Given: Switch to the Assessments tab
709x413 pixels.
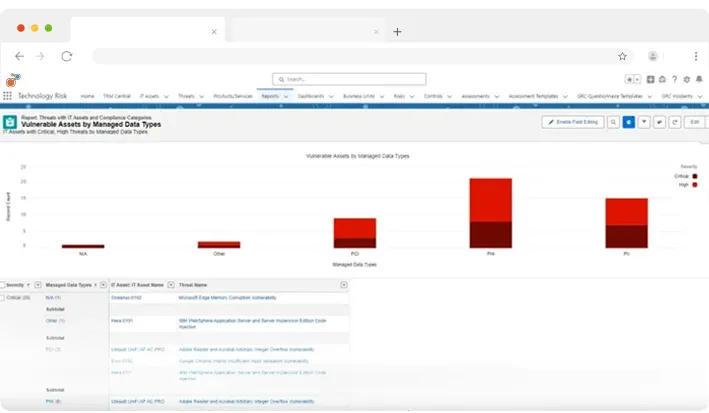Looking at the screenshot, I should point(475,96).
